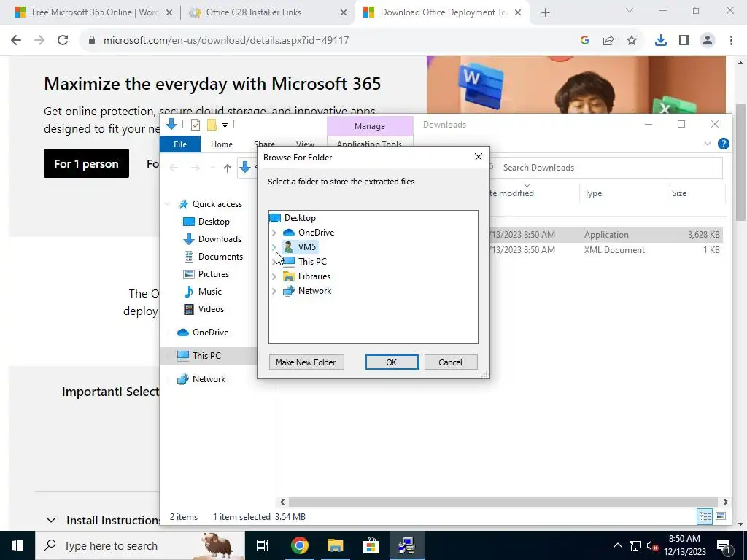Show hidden system tray icons

click(617, 545)
